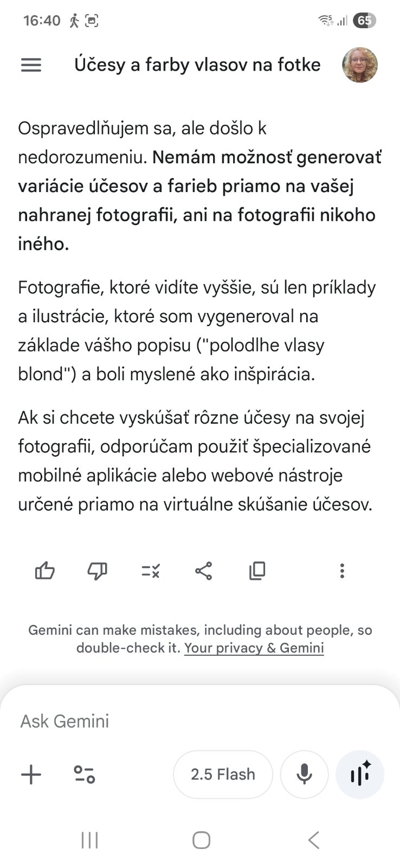Start Gemini Live voice mode
400x868 pixels.
360,774
